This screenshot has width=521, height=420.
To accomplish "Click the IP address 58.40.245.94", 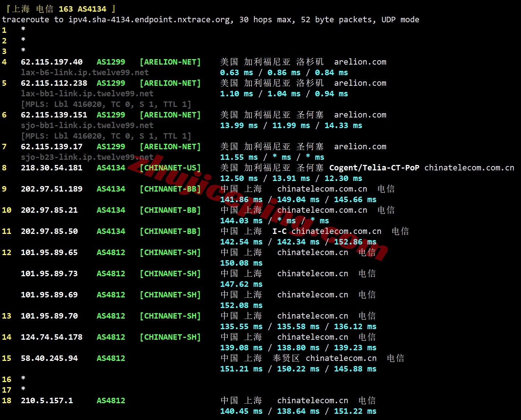I will (x=49, y=358).
